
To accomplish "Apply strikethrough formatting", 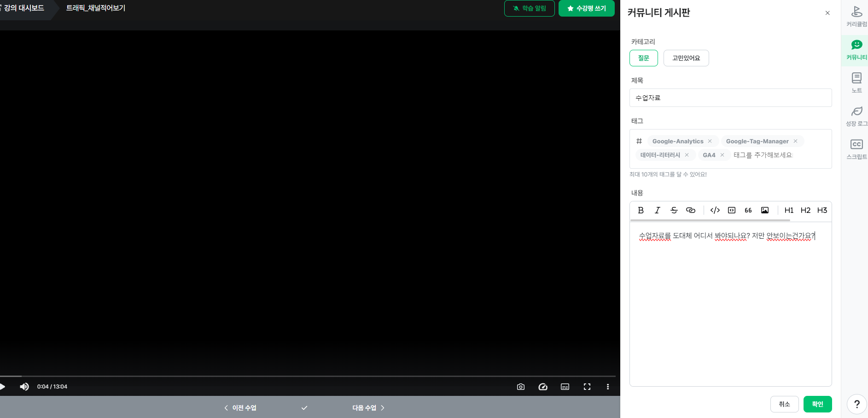I will [674, 210].
